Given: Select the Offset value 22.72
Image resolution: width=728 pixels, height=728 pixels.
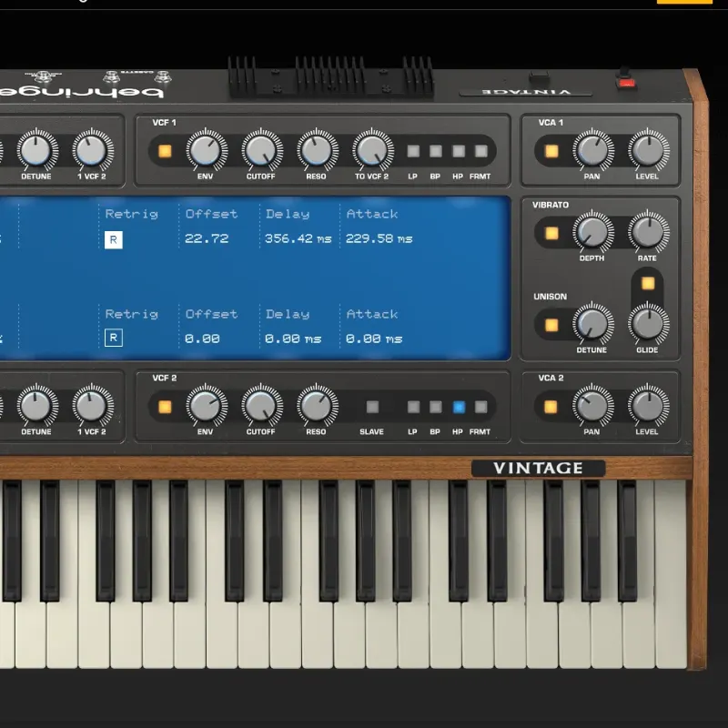Looking at the screenshot, I should pos(207,238).
